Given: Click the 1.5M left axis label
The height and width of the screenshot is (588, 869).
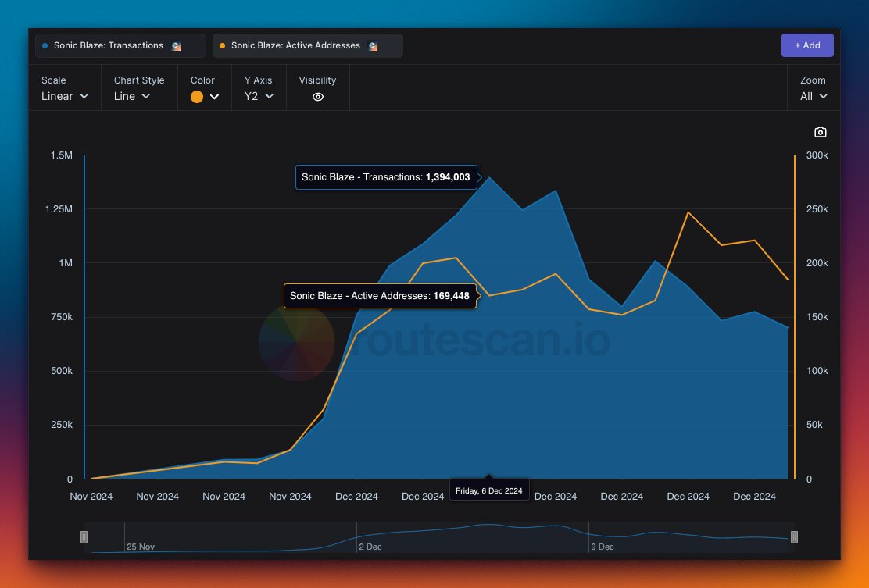Looking at the screenshot, I should point(62,155).
